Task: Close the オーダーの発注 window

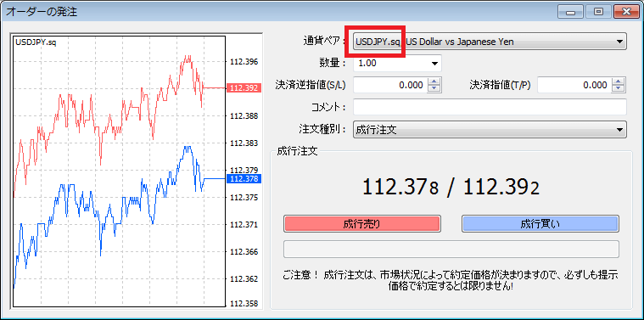Action: 625,12
